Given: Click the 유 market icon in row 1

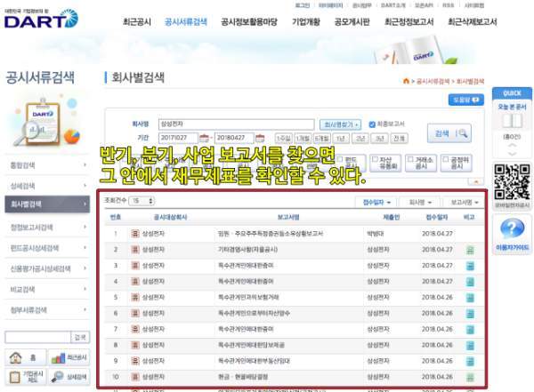Looking at the screenshot, I should pos(135,234).
